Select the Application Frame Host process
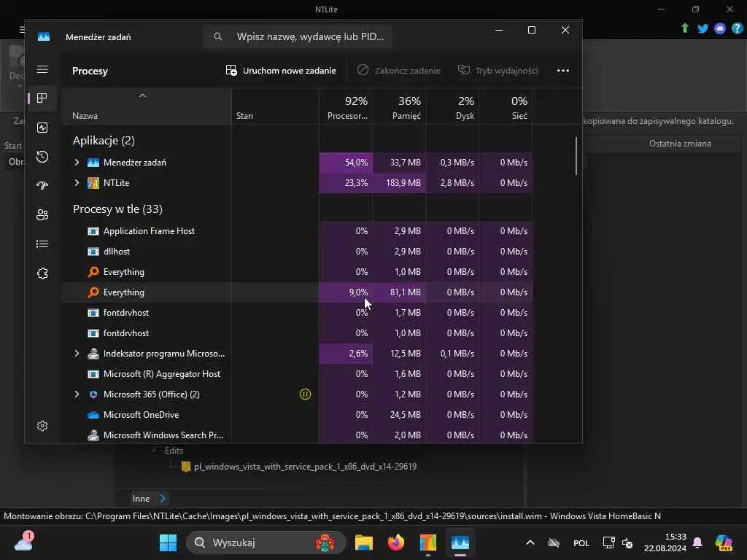The height and width of the screenshot is (560, 747). click(x=298, y=231)
